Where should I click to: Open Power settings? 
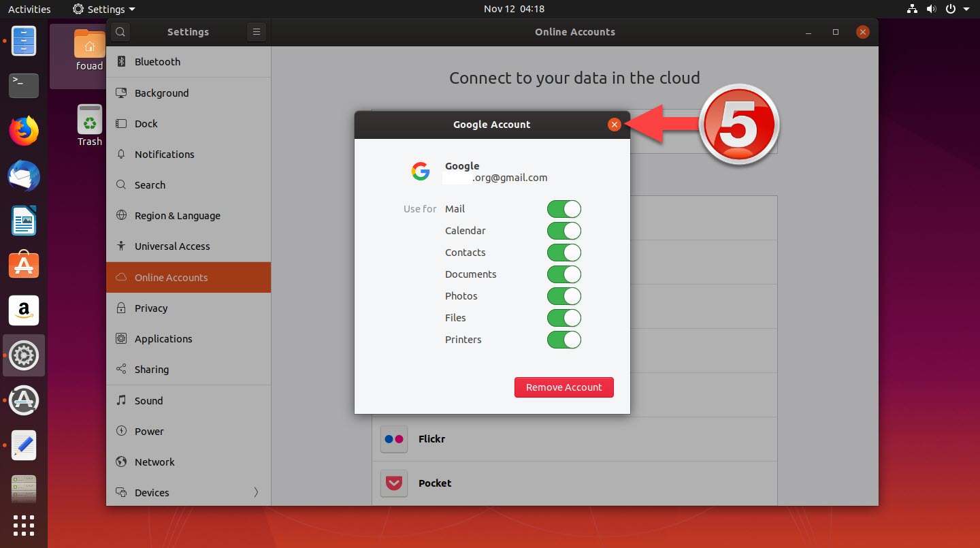point(189,431)
